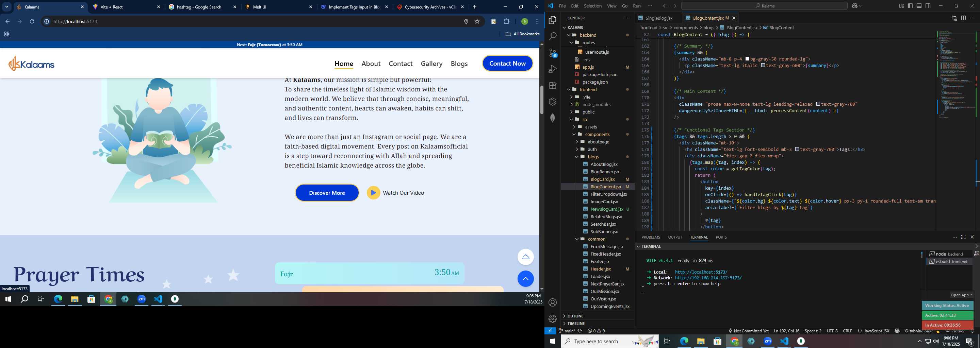Open the Chrome extensions puzzle icon

[x=506, y=22]
